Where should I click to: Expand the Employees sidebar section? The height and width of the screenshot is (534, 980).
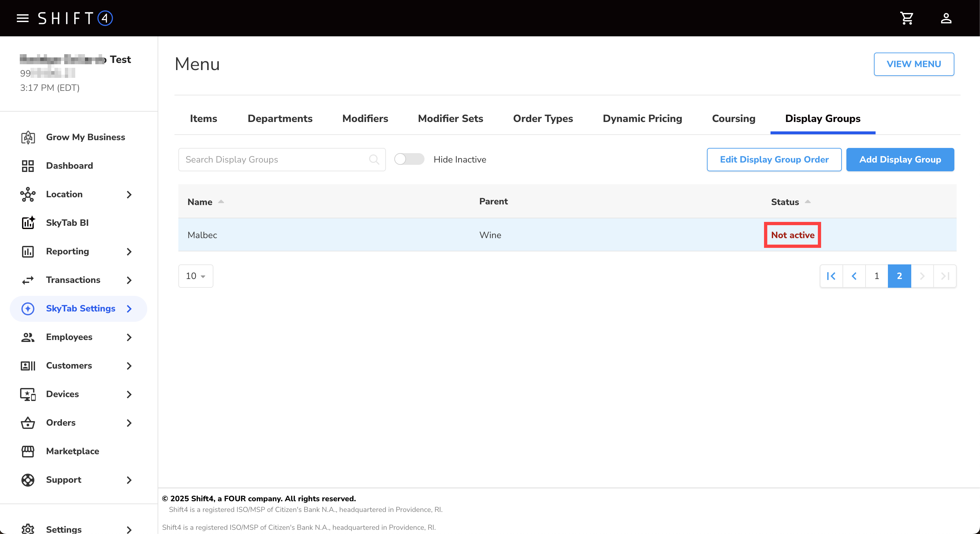(129, 337)
